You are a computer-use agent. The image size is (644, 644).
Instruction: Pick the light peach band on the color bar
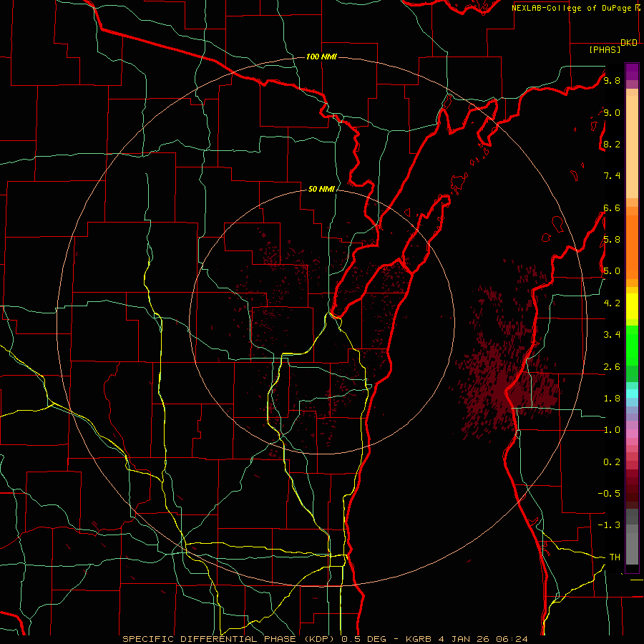[x=632, y=147]
